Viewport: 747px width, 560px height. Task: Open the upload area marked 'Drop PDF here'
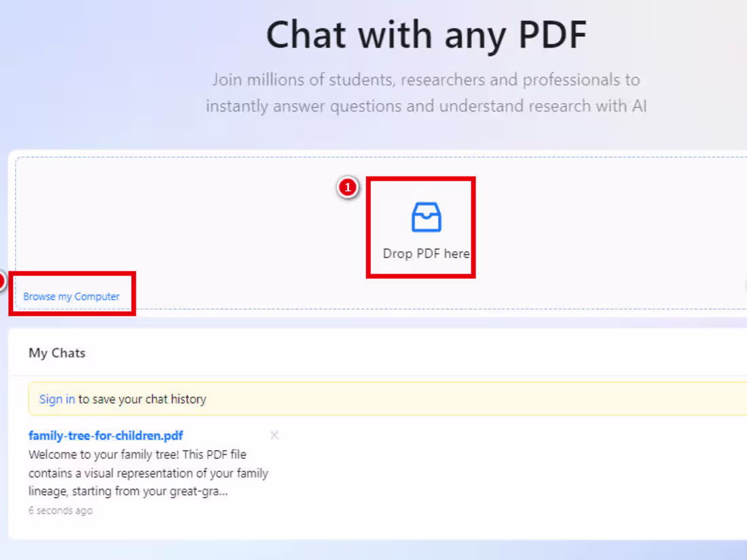tap(421, 227)
